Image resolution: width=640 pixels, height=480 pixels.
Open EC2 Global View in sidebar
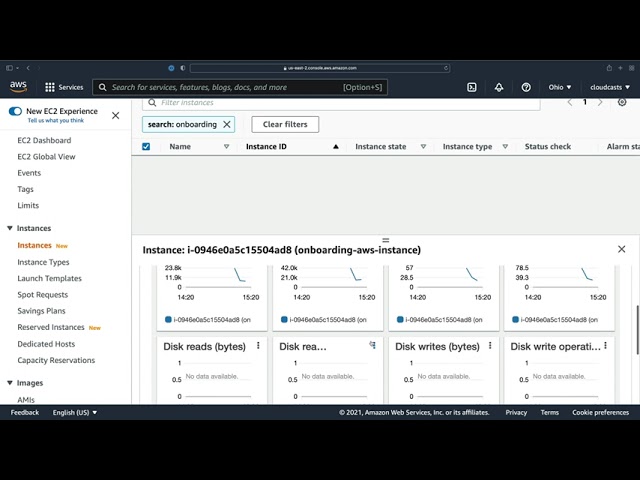coord(46,157)
